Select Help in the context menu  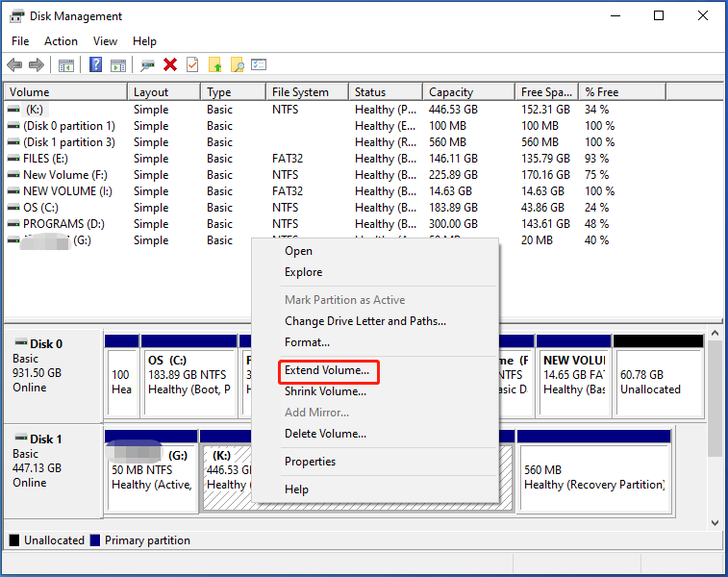[x=375, y=489]
